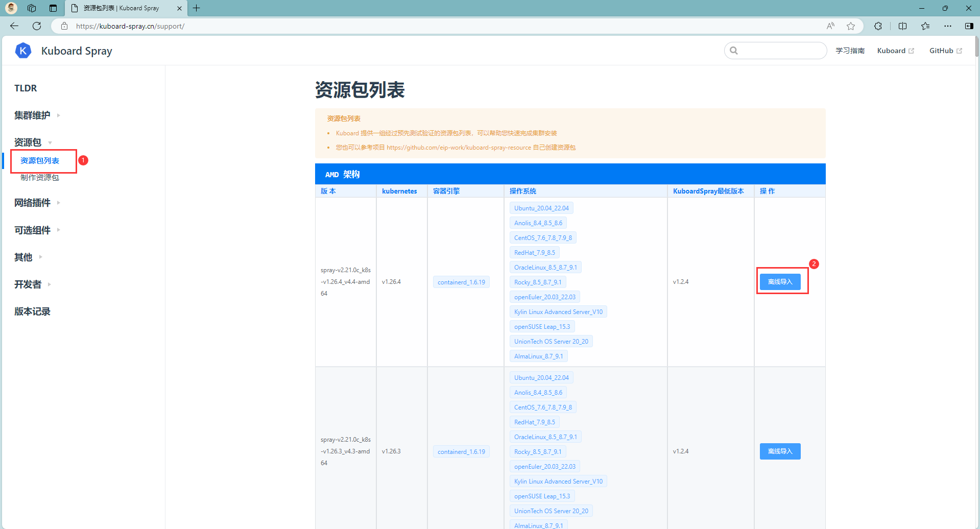The height and width of the screenshot is (529, 980).
Task: Refresh the page with reload icon
Action: coord(37,26)
